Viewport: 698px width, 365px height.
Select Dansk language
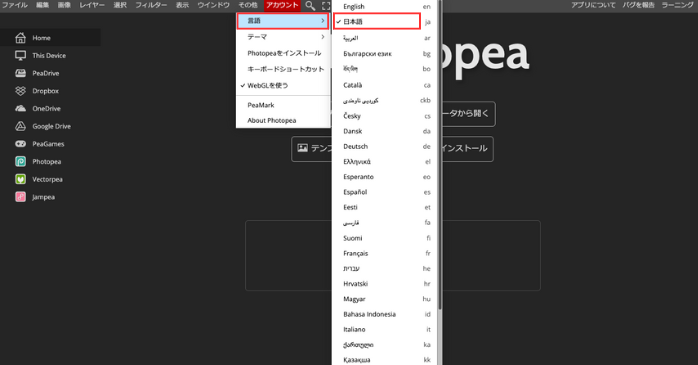pos(385,131)
